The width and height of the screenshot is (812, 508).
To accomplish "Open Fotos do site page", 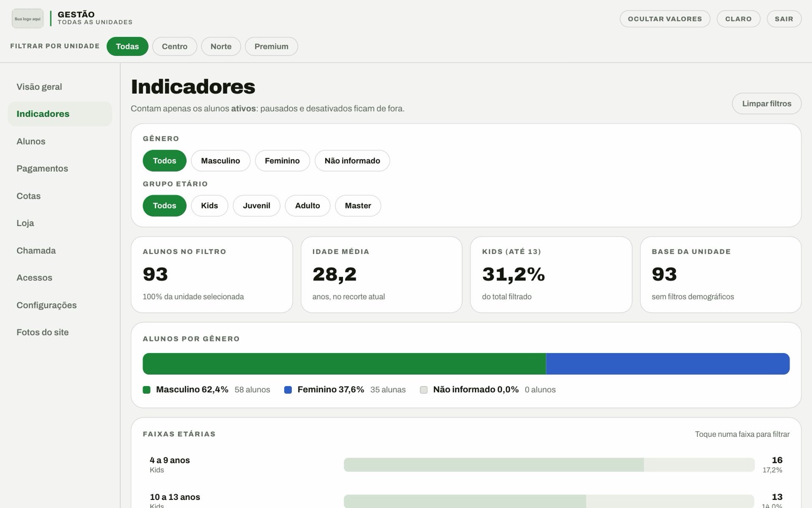I will point(60,332).
